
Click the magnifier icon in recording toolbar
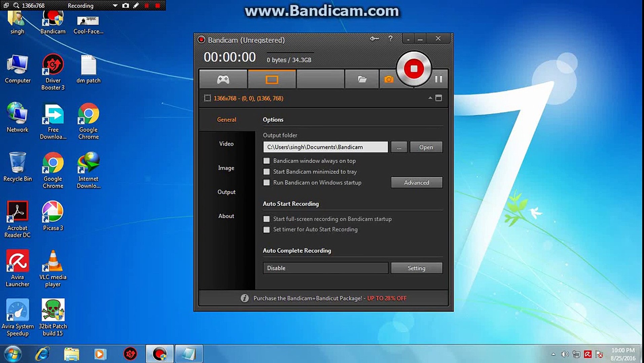click(x=16, y=6)
